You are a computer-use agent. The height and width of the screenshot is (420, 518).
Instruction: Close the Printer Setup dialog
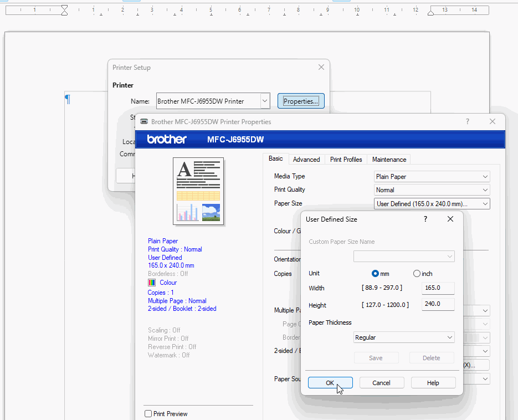[321, 67]
